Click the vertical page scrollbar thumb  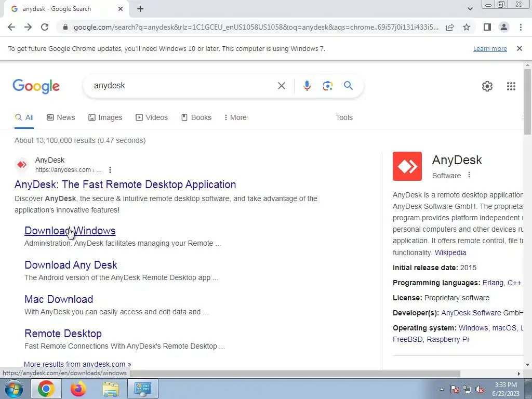[527, 101]
